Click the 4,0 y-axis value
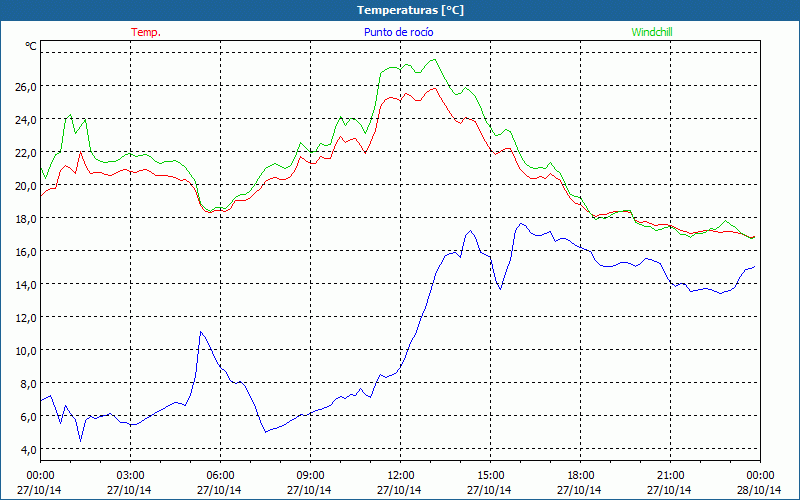Viewport: 800px width, 500px height. tap(28, 449)
